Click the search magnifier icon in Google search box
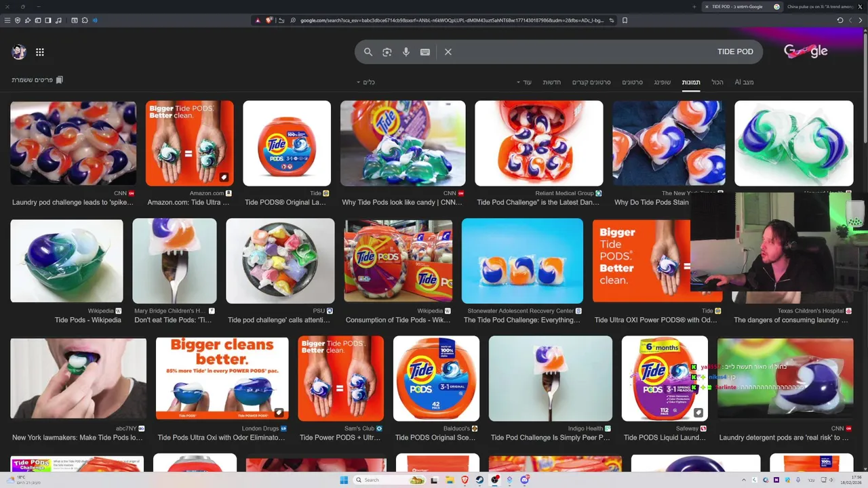Image resolution: width=868 pixels, height=488 pixels. tap(368, 52)
